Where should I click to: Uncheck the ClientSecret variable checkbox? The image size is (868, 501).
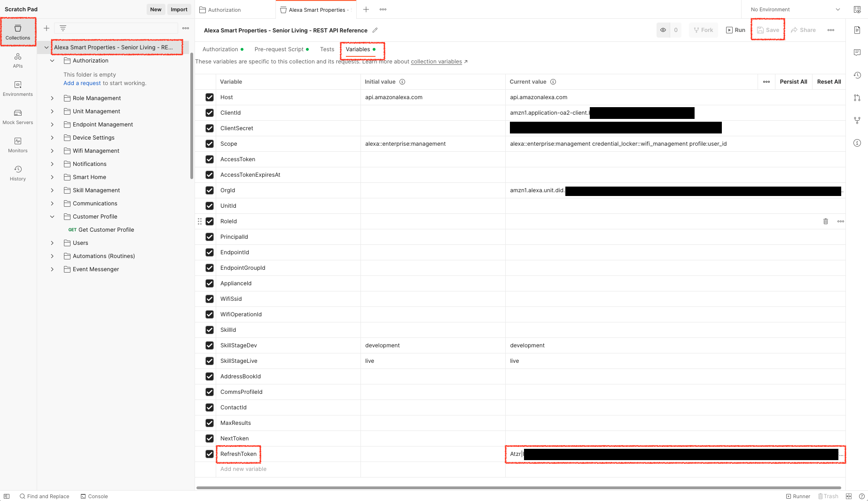[x=210, y=128]
